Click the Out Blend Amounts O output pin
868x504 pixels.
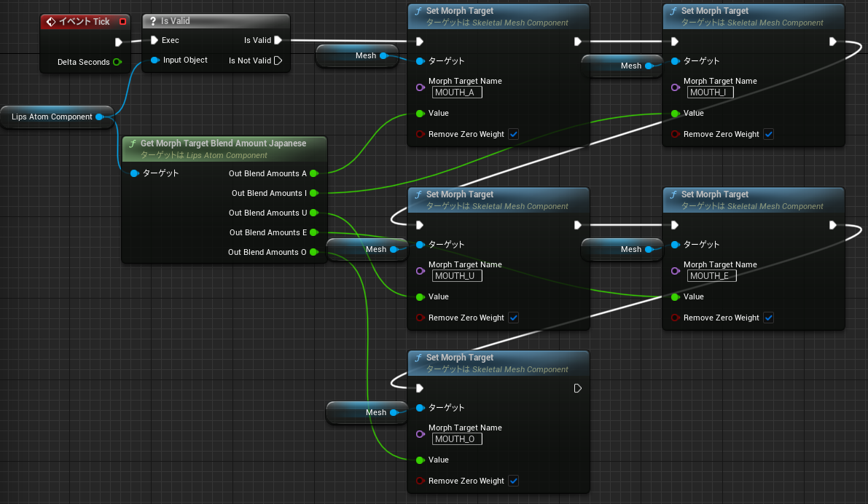point(313,252)
